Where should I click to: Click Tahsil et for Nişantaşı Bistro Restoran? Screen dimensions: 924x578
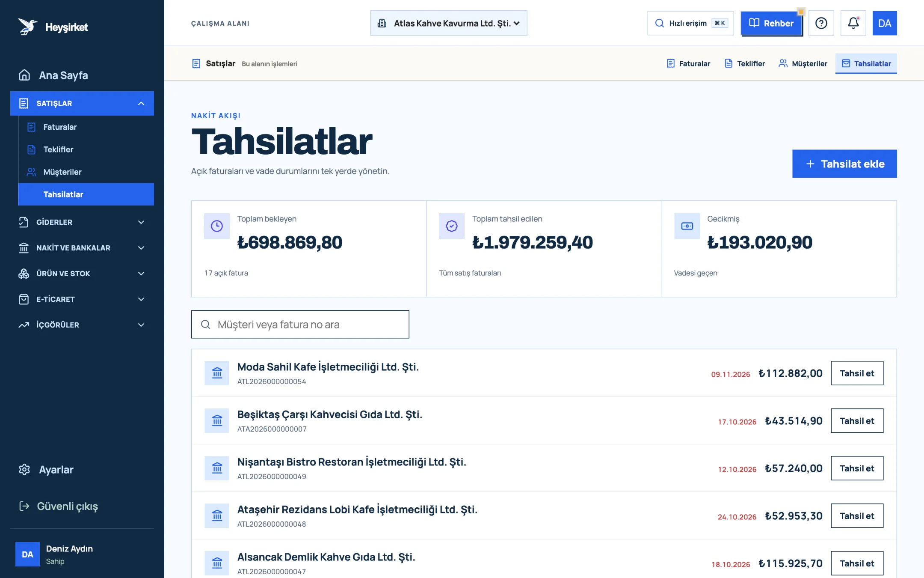[x=857, y=468]
